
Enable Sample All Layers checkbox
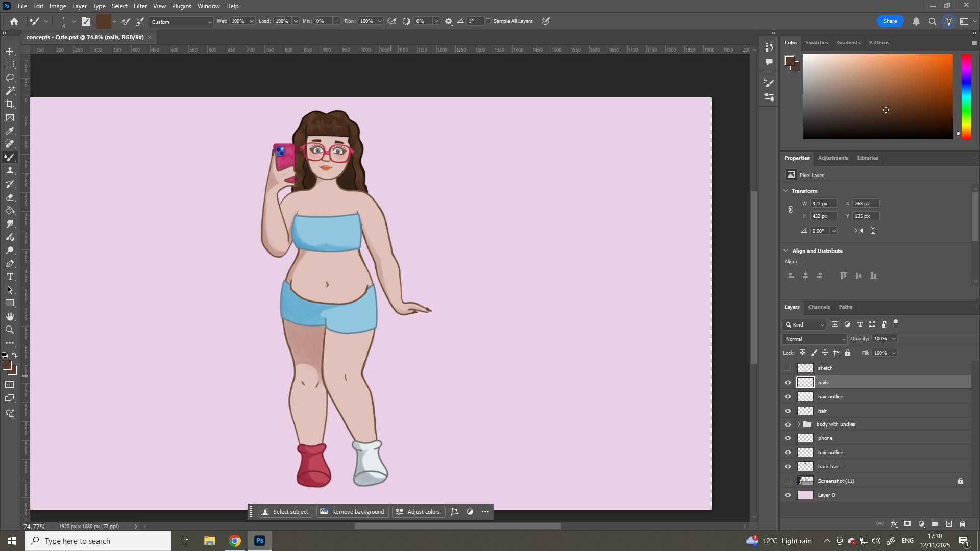[x=488, y=21]
